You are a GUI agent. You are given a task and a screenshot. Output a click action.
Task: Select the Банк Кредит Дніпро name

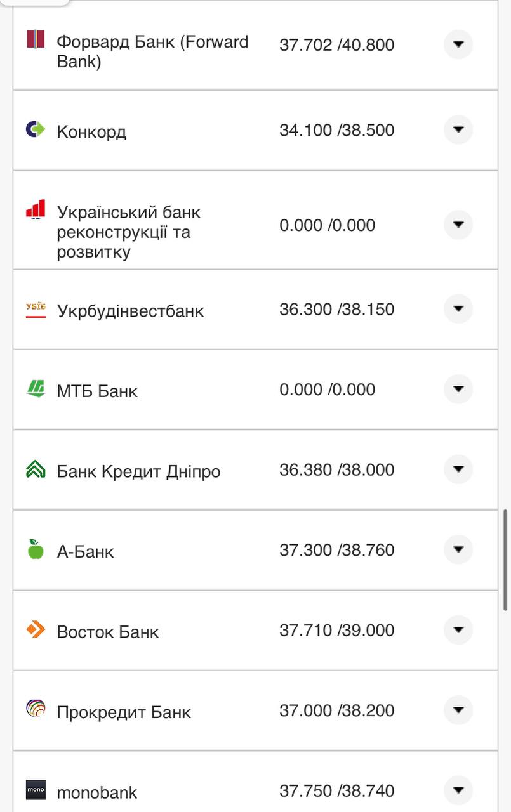pyautogui.click(x=138, y=471)
